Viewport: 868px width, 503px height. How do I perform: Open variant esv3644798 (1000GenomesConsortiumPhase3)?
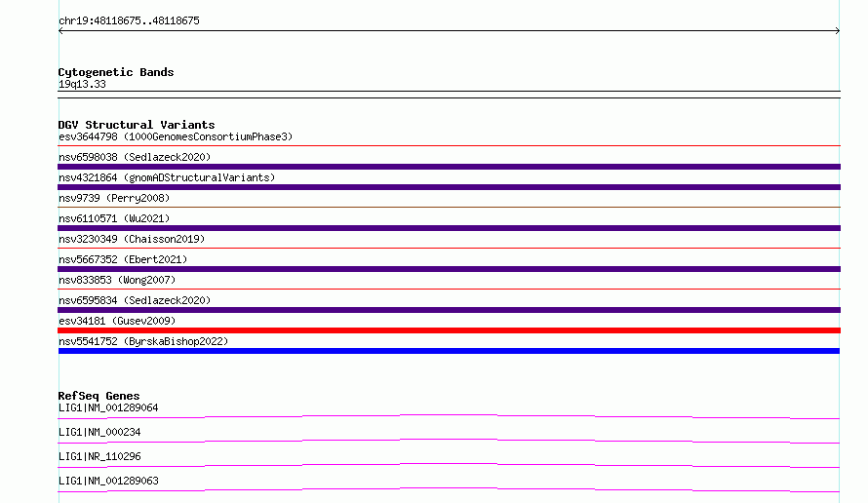pos(176,136)
